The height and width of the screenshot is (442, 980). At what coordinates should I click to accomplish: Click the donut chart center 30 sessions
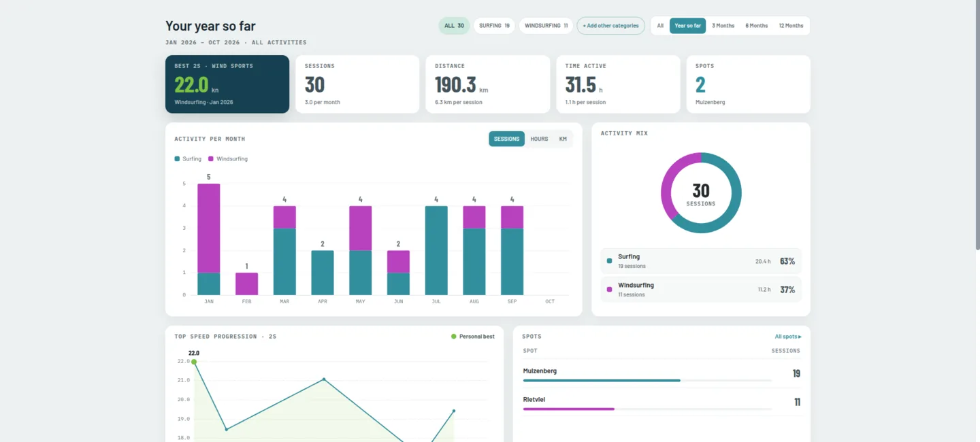click(x=701, y=193)
